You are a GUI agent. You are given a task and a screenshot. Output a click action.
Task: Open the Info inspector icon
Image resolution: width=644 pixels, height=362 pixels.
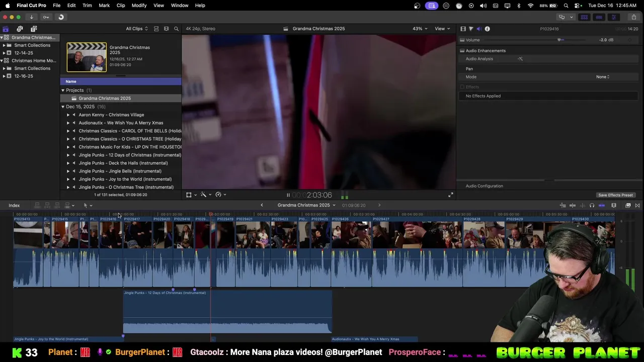pyautogui.click(x=487, y=29)
